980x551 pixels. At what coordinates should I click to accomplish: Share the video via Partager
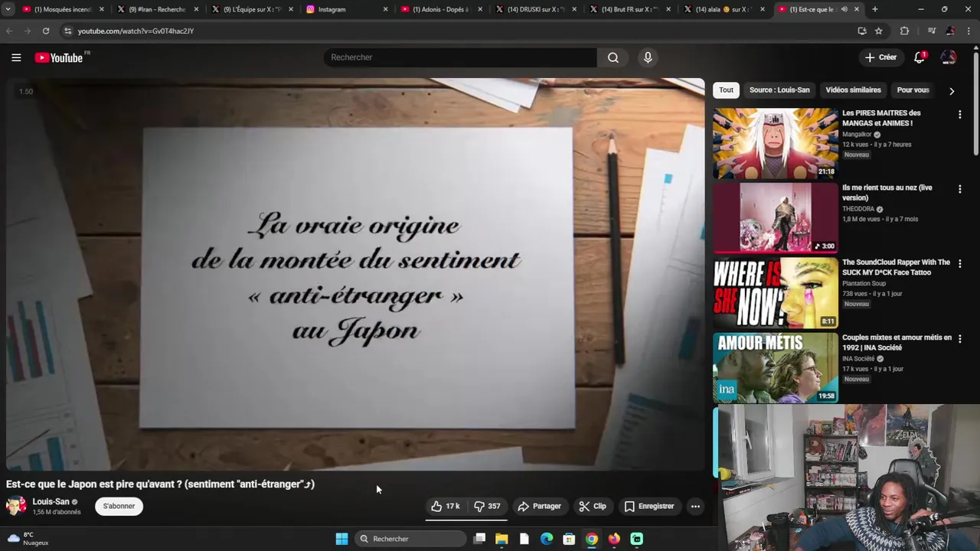coord(540,506)
